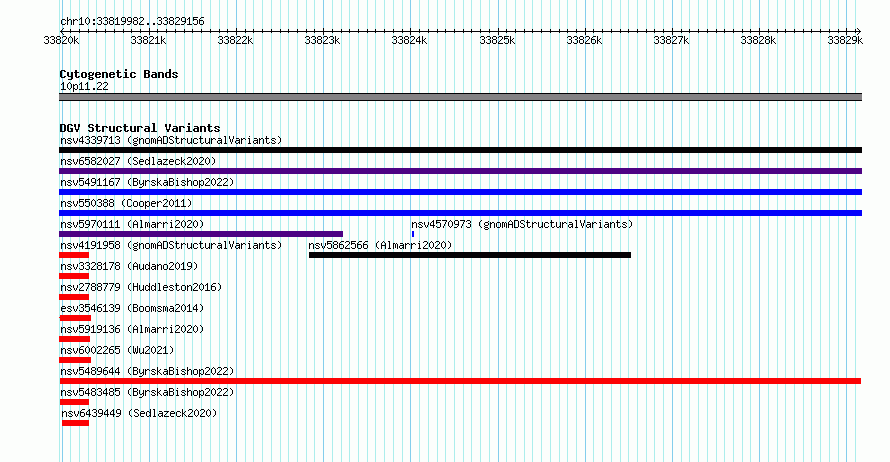The width and height of the screenshot is (890, 462).
Task: Open nsv5483485 (ByrskaBishop2022) label
Action: click(x=147, y=392)
